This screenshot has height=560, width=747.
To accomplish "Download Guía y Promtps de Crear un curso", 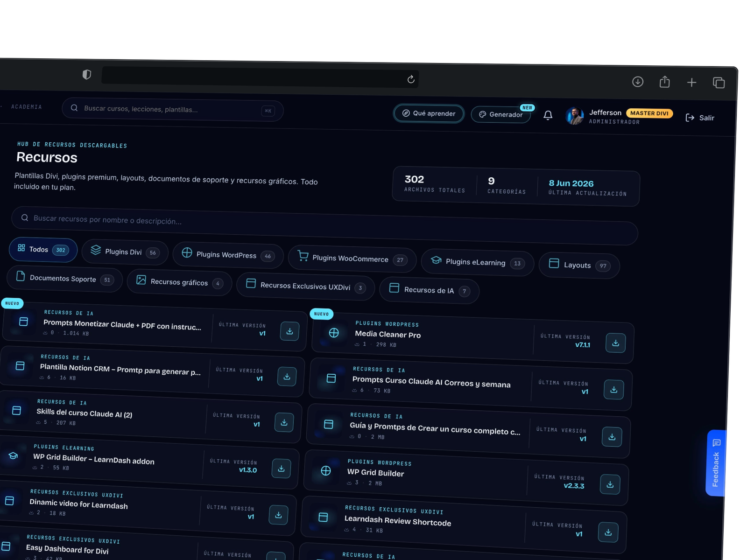I will (612, 437).
